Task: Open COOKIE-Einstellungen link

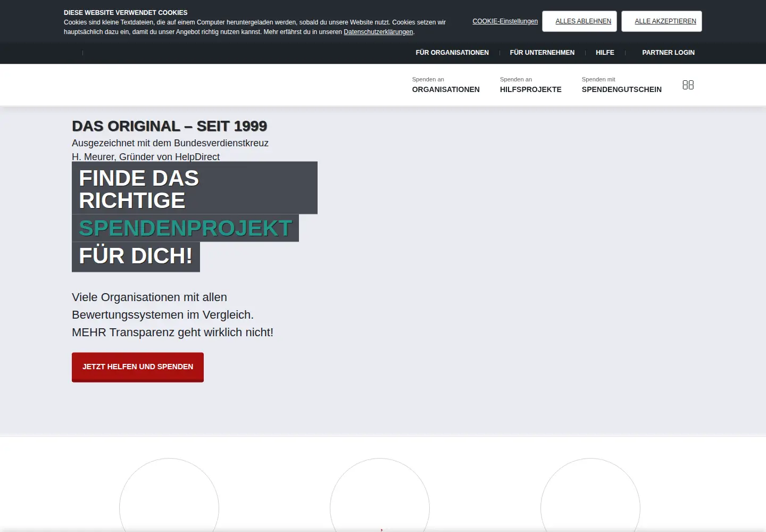Action: pyautogui.click(x=505, y=21)
